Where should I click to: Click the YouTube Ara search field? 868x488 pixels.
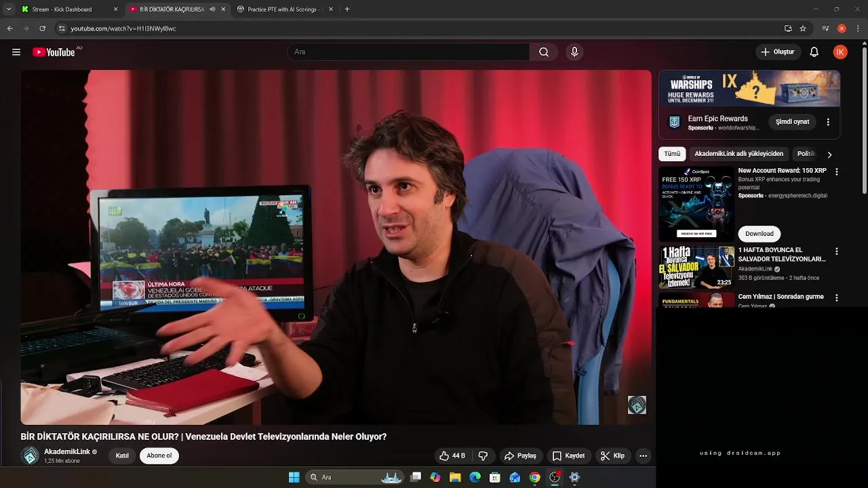tap(409, 52)
